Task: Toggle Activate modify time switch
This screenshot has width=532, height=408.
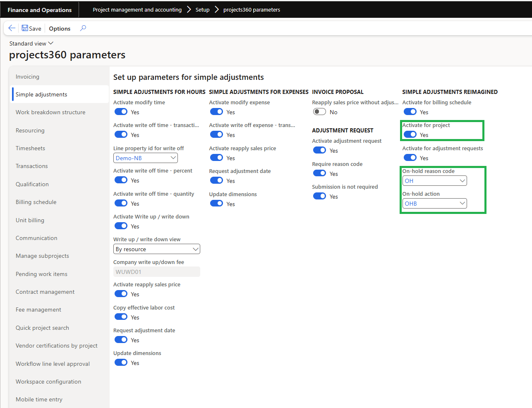Action: click(x=121, y=112)
